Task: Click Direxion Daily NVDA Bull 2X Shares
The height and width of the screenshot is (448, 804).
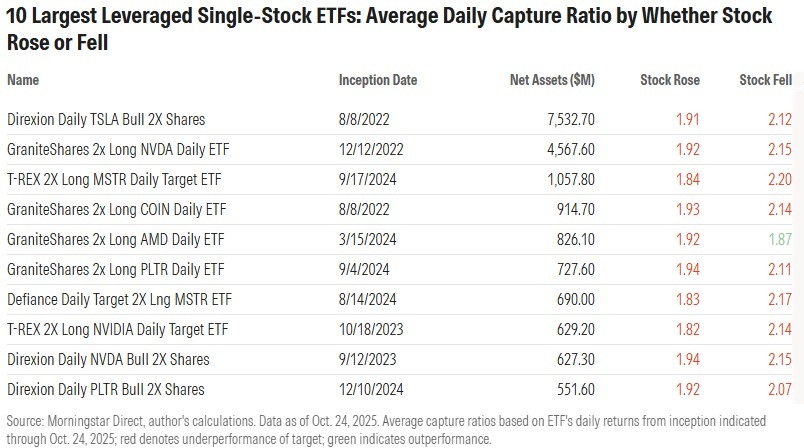Action: coord(108,359)
